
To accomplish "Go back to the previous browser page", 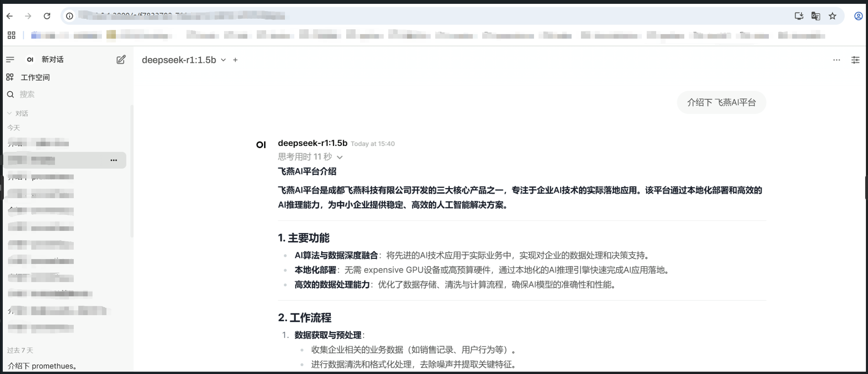I will [x=10, y=16].
